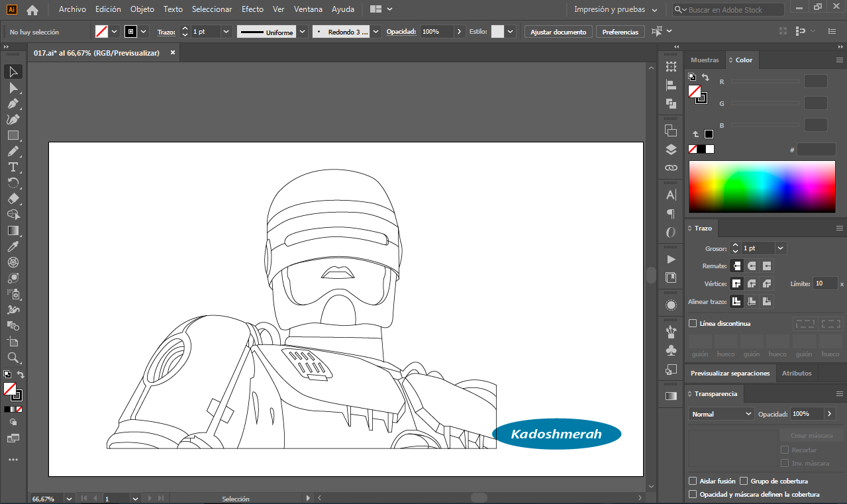847x504 pixels.
Task: Click the Ajustar documento button
Action: point(558,32)
